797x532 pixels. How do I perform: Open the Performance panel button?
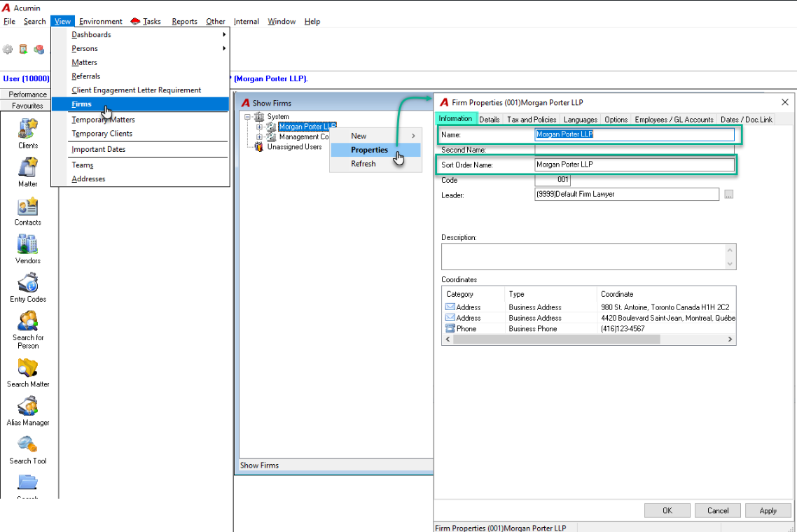[27, 94]
